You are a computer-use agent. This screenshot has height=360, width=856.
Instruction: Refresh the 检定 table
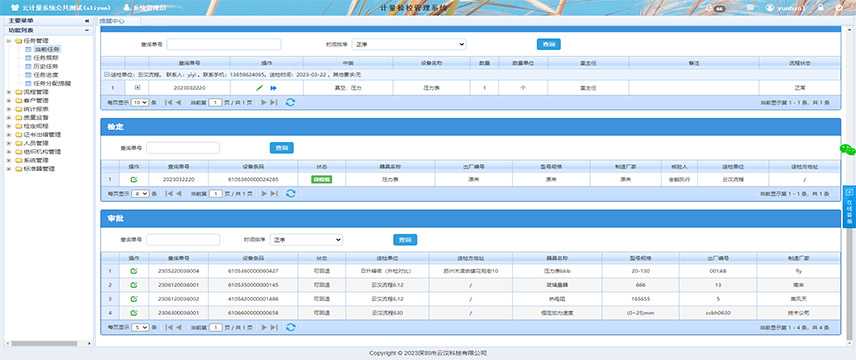[290, 193]
